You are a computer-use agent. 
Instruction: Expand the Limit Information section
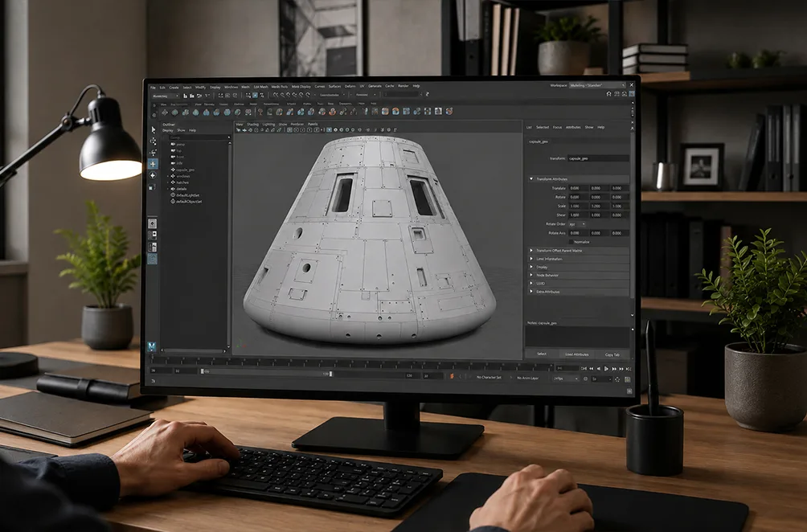(x=531, y=259)
